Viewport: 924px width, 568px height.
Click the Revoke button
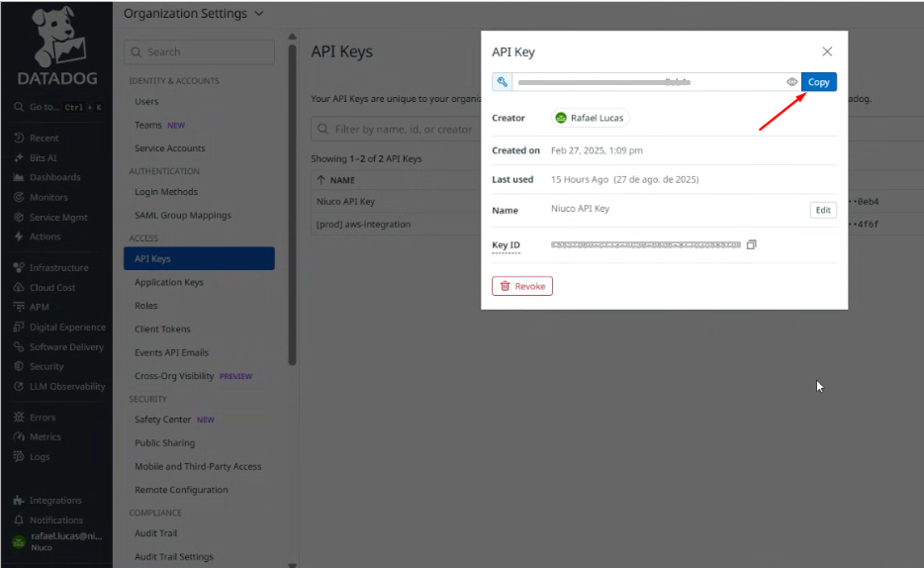(x=522, y=286)
